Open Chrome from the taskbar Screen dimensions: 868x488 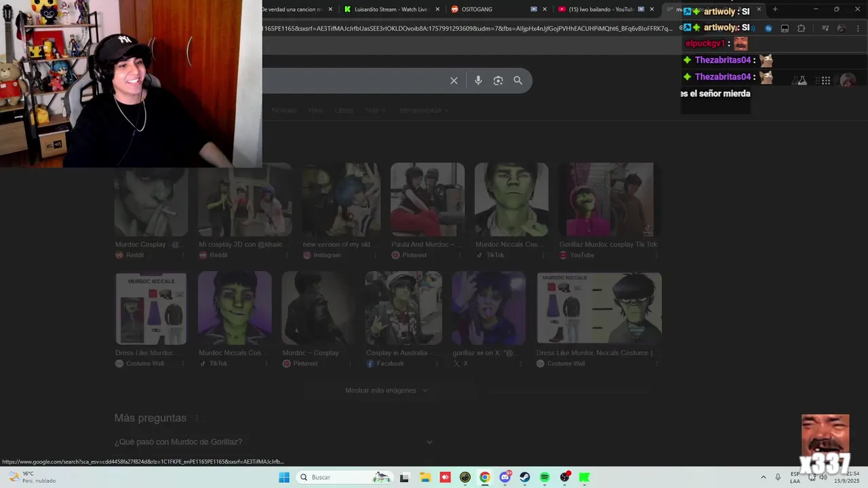pyautogui.click(x=485, y=477)
